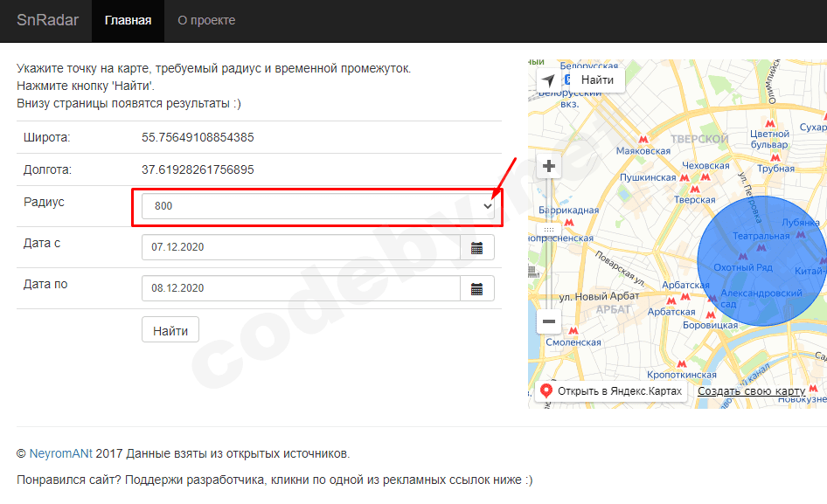
Task: Click the Боровицкая metro icon
Action: (711, 314)
